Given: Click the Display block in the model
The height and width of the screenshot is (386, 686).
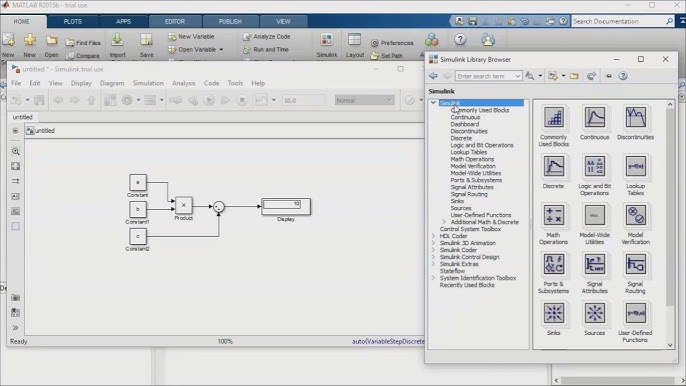Looking at the screenshot, I should [286, 207].
